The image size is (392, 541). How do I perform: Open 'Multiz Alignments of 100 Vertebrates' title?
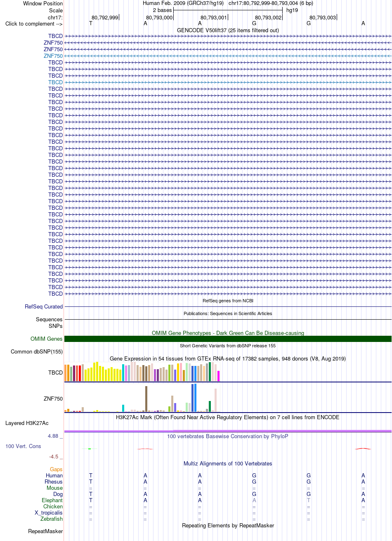228,463
